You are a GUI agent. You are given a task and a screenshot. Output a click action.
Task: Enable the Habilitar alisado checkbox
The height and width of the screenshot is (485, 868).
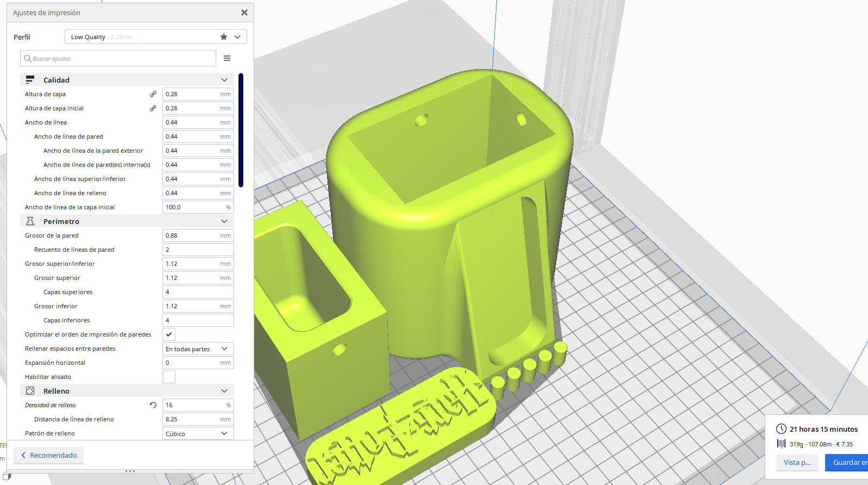(169, 377)
